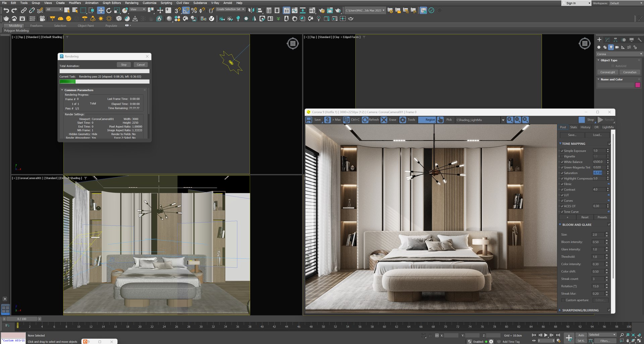Open the Create Selection Set dropdown

(230, 9)
